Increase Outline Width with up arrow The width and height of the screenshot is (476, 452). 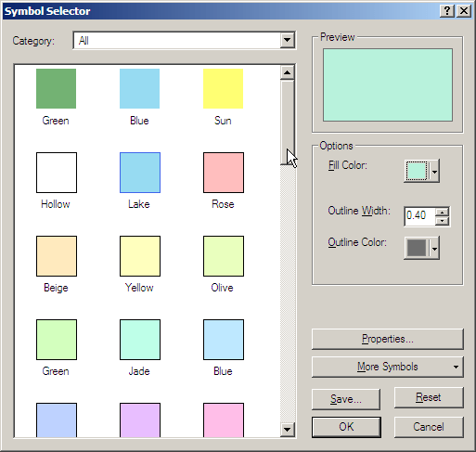(443, 212)
